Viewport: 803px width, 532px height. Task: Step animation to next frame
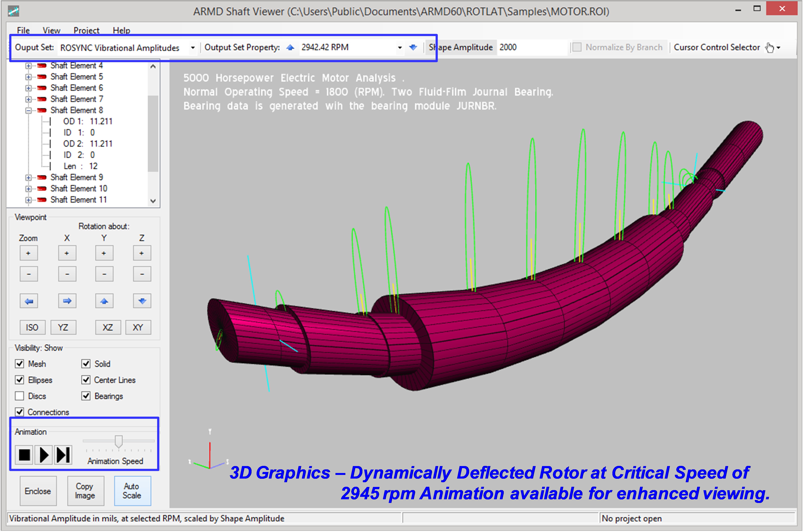coord(63,455)
